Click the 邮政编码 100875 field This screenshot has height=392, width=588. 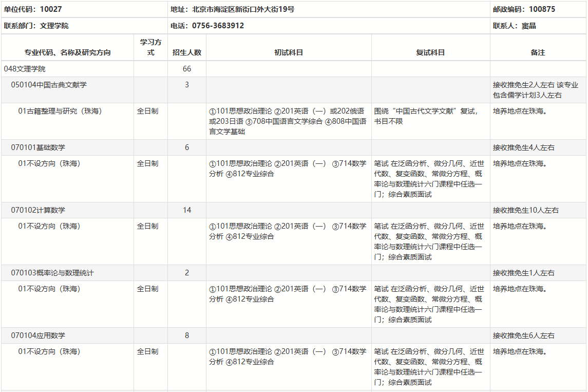(x=524, y=9)
